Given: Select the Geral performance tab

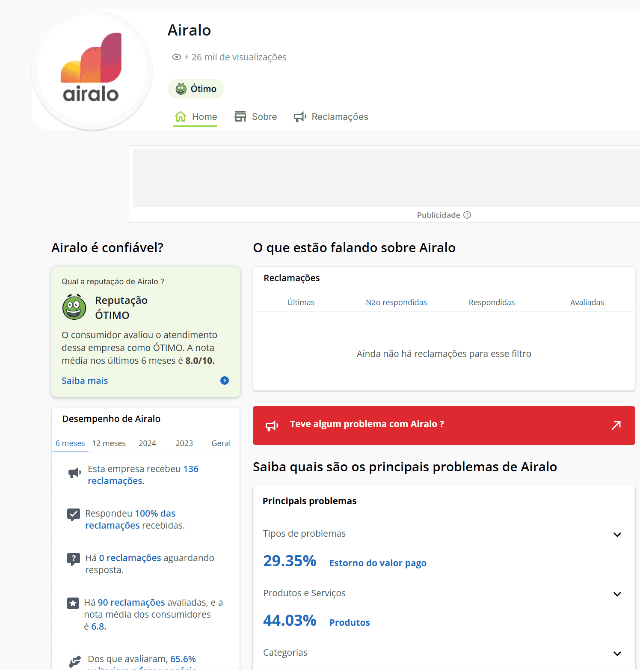Looking at the screenshot, I should [221, 443].
